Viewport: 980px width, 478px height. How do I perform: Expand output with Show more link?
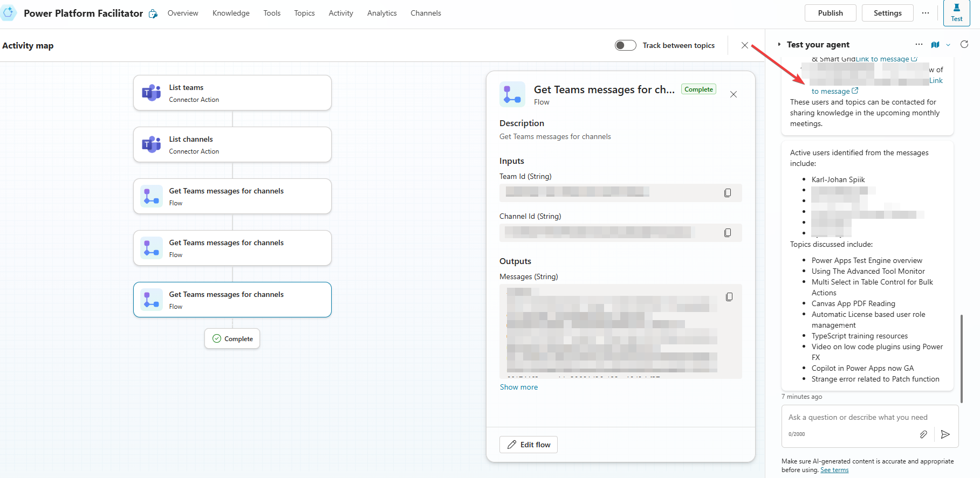coord(518,387)
